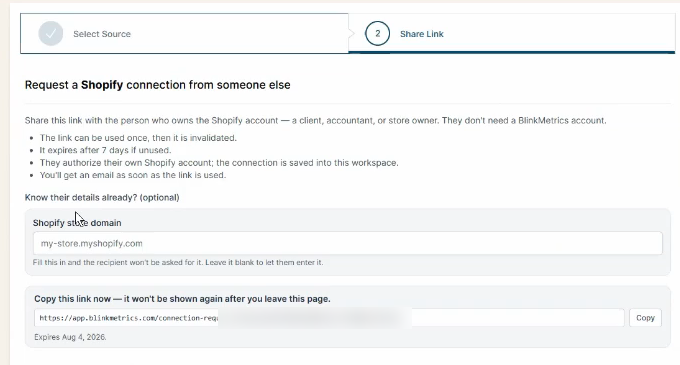Image resolution: width=680 pixels, height=365 pixels.
Task: Select the Share Link step label
Action: (422, 34)
